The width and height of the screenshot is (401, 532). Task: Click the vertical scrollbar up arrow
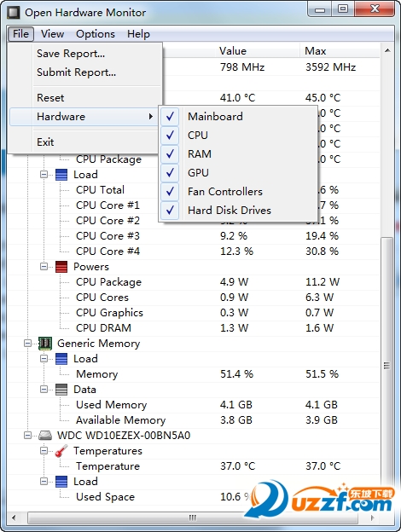(x=387, y=51)
